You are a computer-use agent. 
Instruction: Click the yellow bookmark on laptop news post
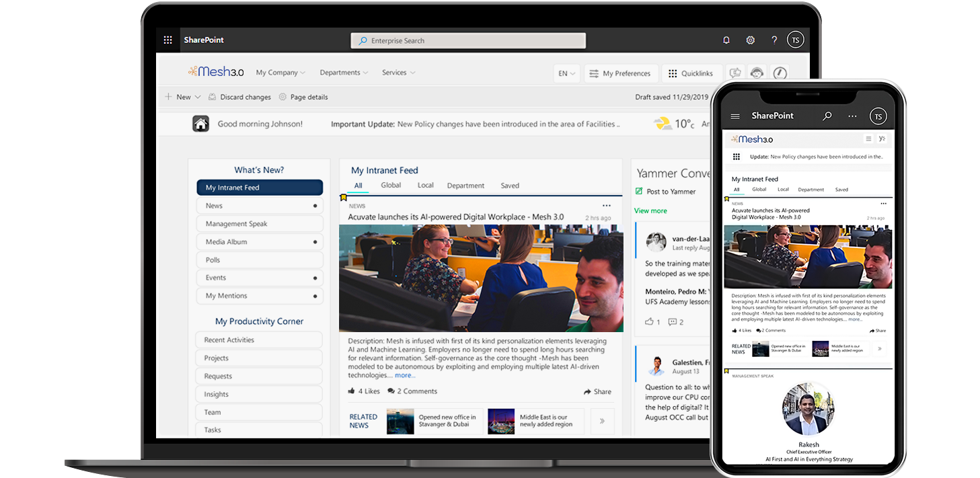pos(343,198)
